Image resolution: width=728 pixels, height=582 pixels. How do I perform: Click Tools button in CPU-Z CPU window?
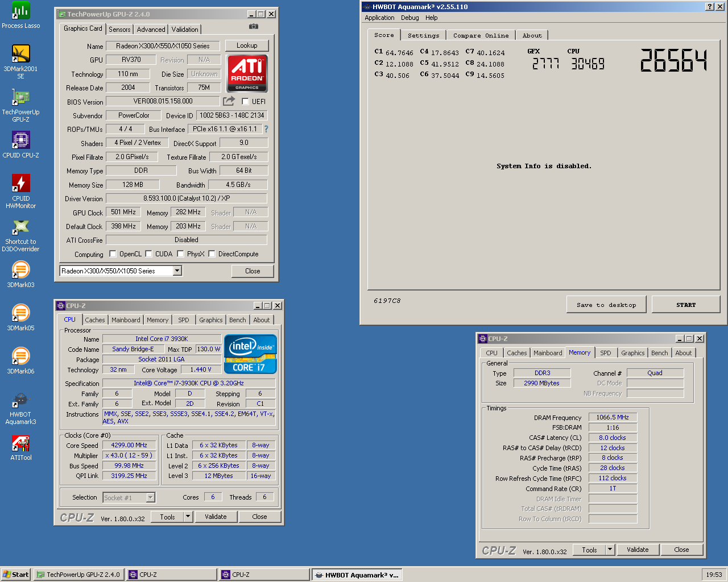[x=167, y=517]
